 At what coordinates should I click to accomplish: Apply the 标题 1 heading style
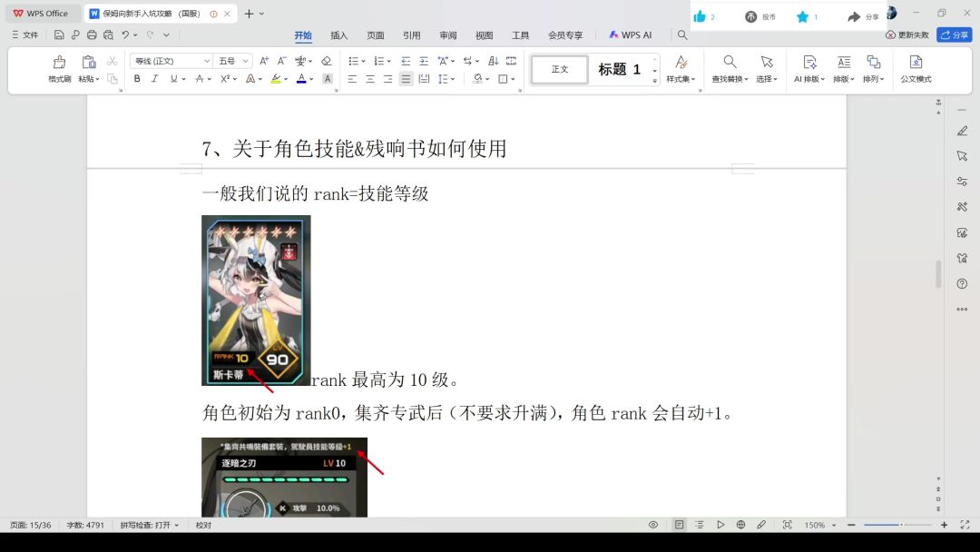(619, 70)
